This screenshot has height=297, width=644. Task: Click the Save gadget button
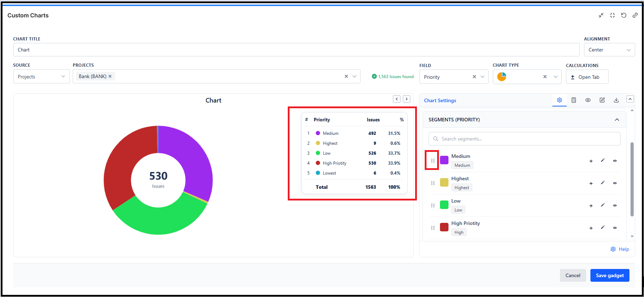(610, 275)
